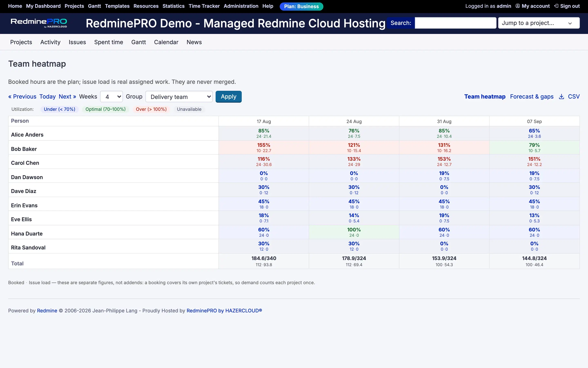Image resolution: width=588 pixels, height=368 pixels.
Task: Click the Sign out link
Action: tap(570, 6)
